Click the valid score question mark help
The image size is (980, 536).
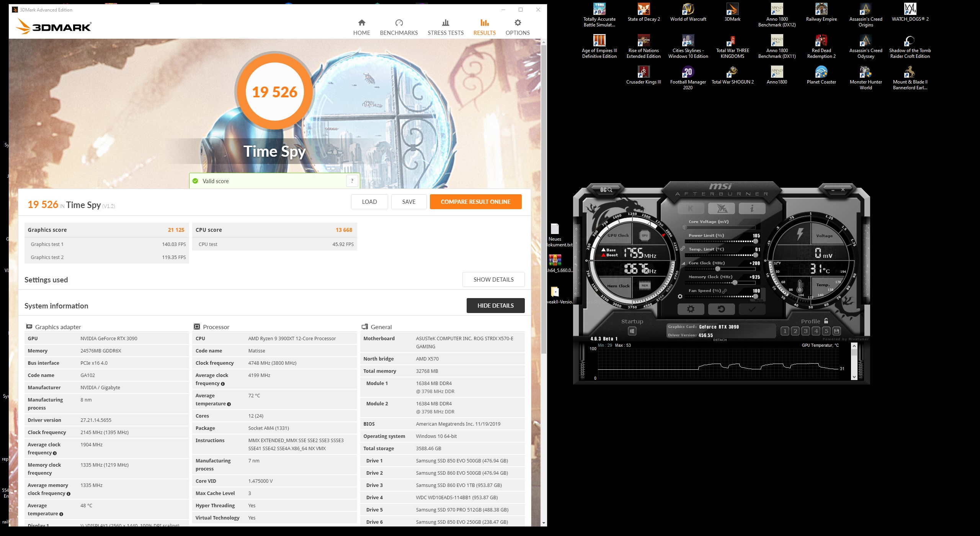352,181
